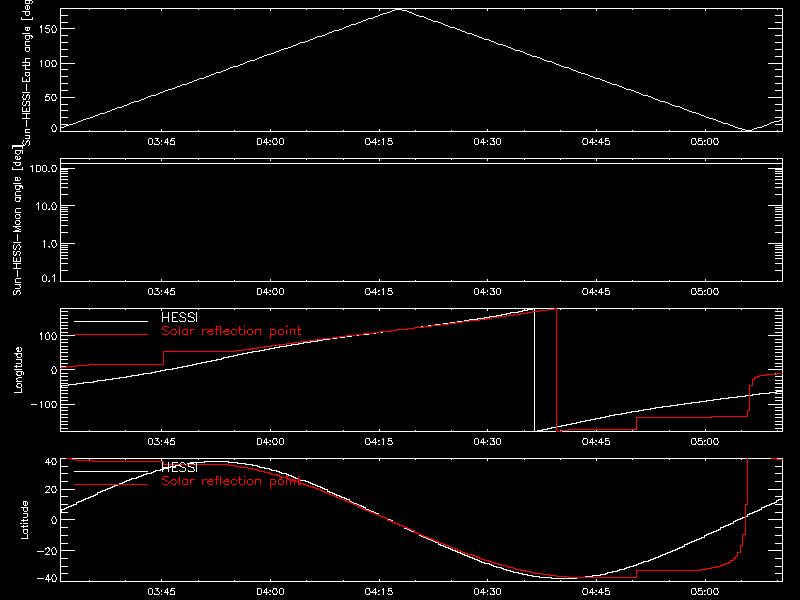Screen dimensions: 800x600
Task: Click 04:30 tick under Earth angle plot
Action: pos(487,142)
